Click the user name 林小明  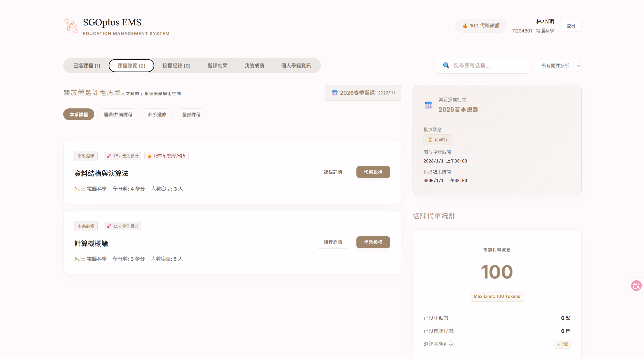545,22
